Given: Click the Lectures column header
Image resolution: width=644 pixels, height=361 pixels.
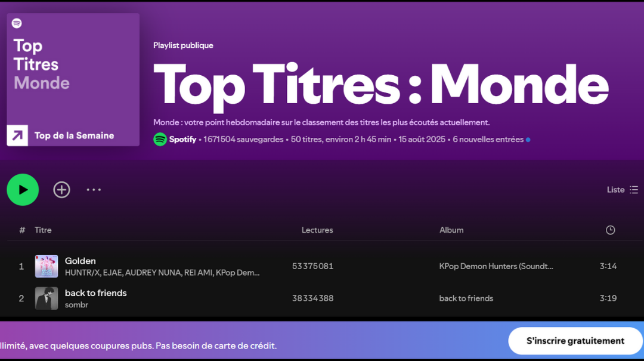Looking at the screenshot, I should pos(317,230).
